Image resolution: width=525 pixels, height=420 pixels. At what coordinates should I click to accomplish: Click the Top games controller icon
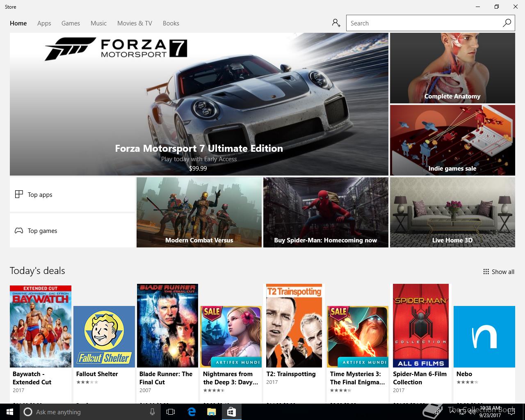point(19,231)
